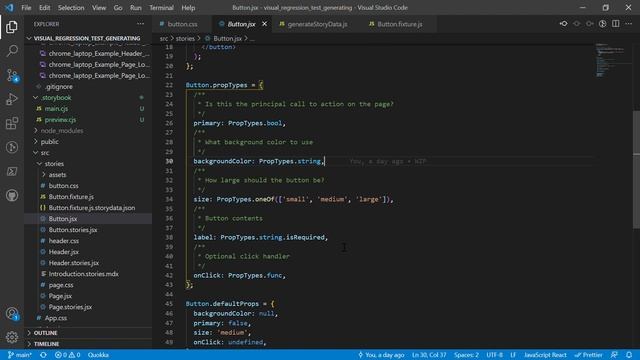Open the Edit menu
This screenshot has width=640, height=360.
[x=44, y=8]
